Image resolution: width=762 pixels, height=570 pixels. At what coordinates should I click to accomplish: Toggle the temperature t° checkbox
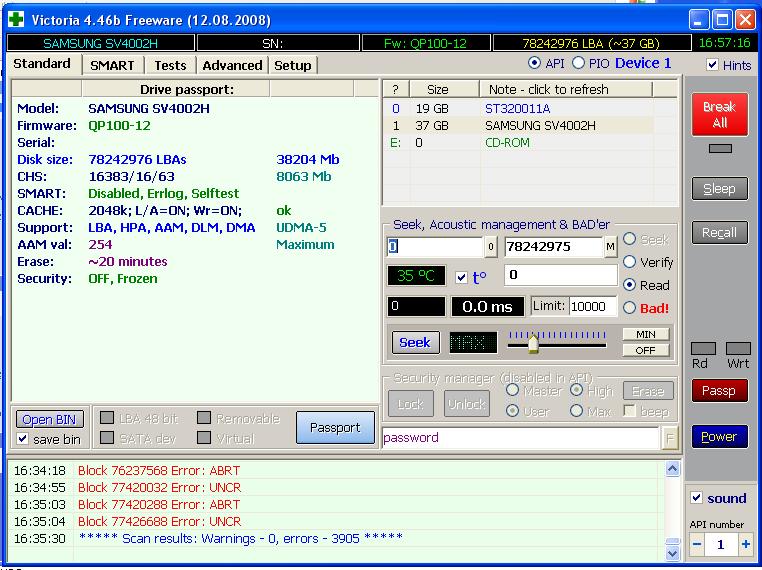pos(461,277)
